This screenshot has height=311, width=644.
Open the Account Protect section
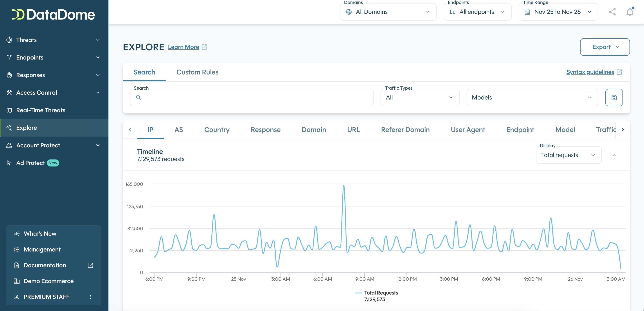pos(38,145)
